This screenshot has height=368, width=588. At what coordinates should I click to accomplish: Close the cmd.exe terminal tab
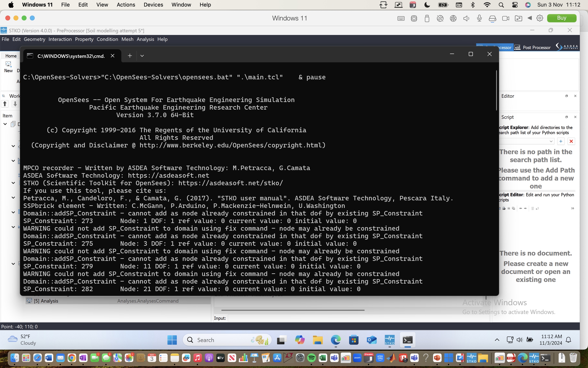pos(112,56)
